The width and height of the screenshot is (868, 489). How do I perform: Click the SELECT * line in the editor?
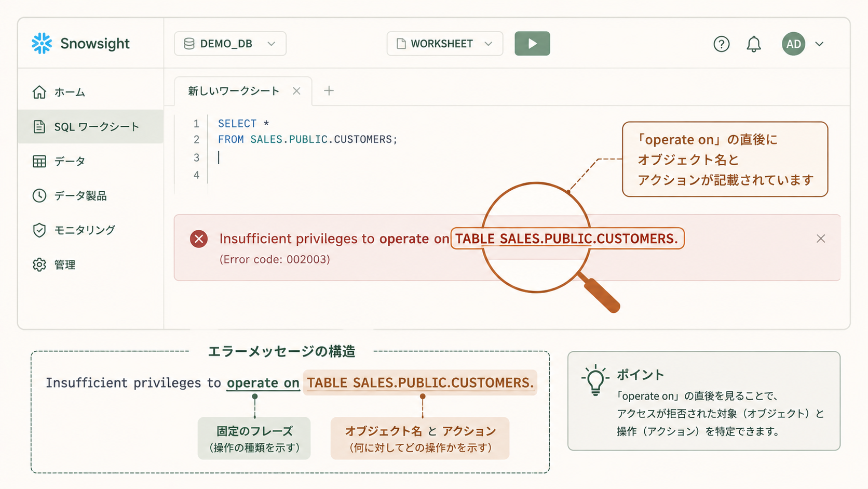243,124
